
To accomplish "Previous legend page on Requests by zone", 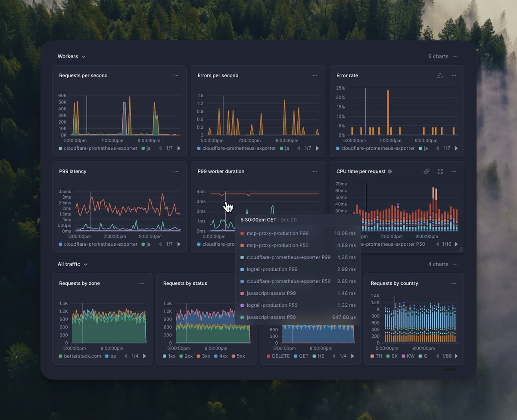I will [126, 356].
